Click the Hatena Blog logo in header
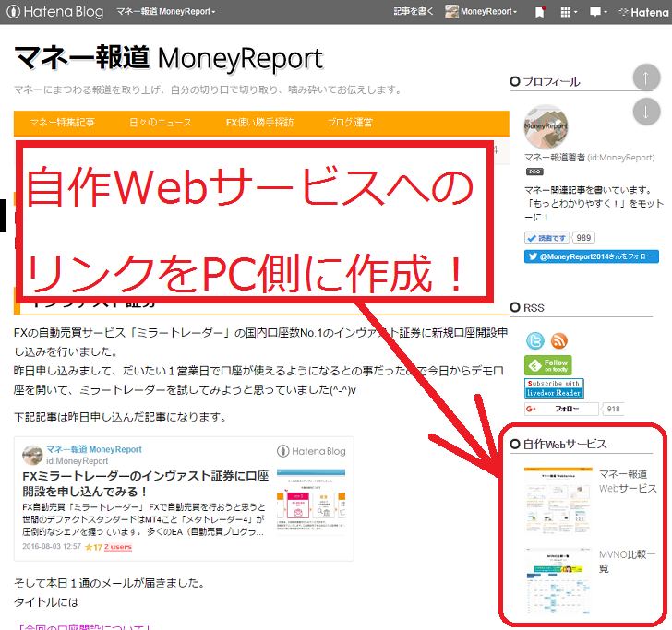 click(x=55, y=12)
